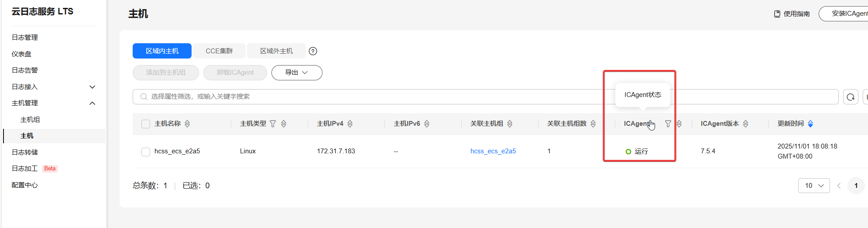Expand the 日志接入 sidebar menu
This screenshot has height=228, width=868.
[x=92, y=87]
